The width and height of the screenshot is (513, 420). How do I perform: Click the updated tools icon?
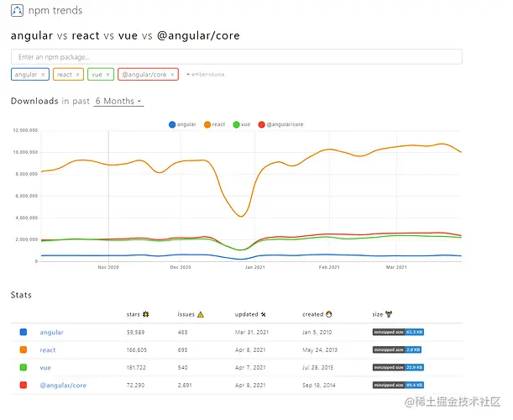tap(264, 314)
